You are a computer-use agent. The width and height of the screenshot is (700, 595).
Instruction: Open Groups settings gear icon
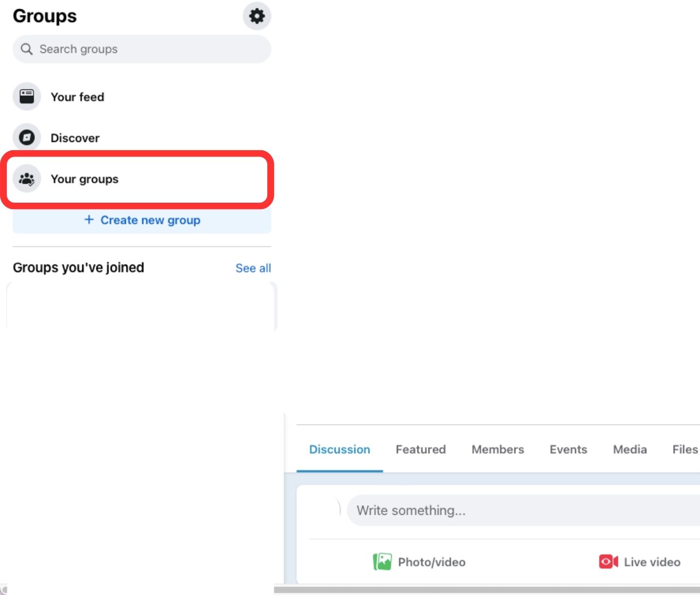[257, 16]
